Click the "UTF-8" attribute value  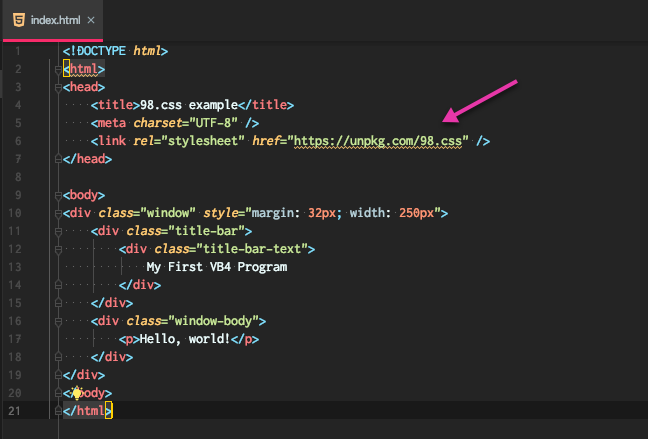tap(213, 123)
